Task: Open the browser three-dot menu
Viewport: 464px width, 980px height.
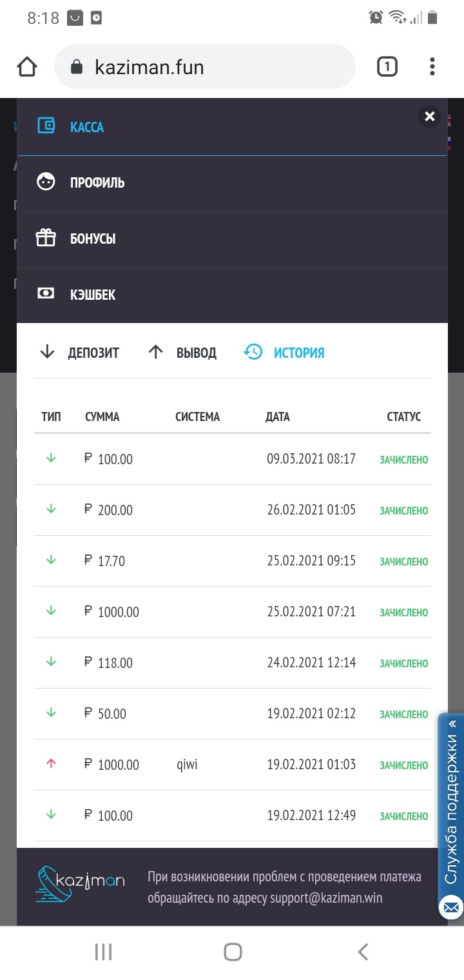Action: [432, 66]
